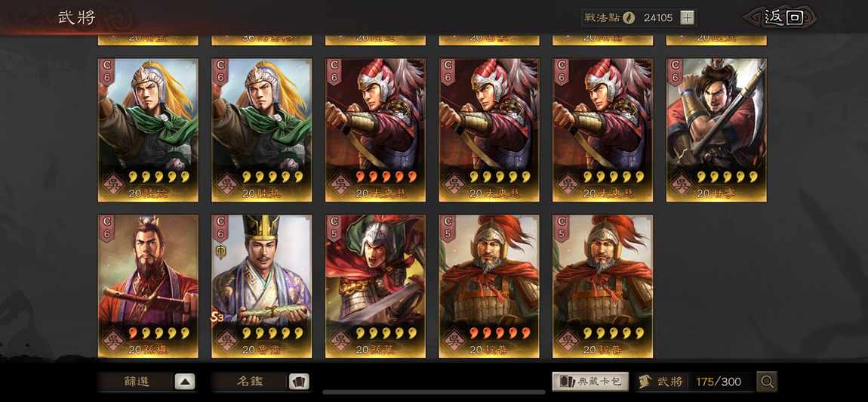The image size is (868, 402).
Task: Select the 程普 card with red stars
Action: 489,286
